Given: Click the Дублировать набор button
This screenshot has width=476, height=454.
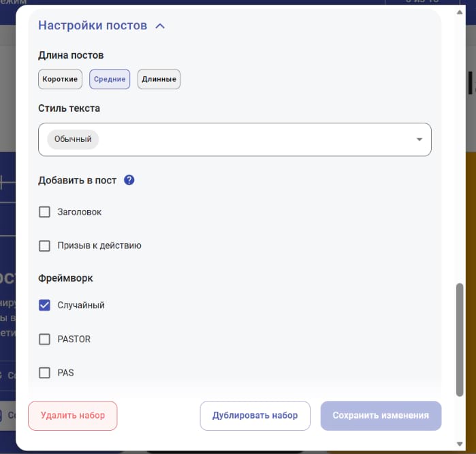Looking at the screenshot, I should click(255, 415).
